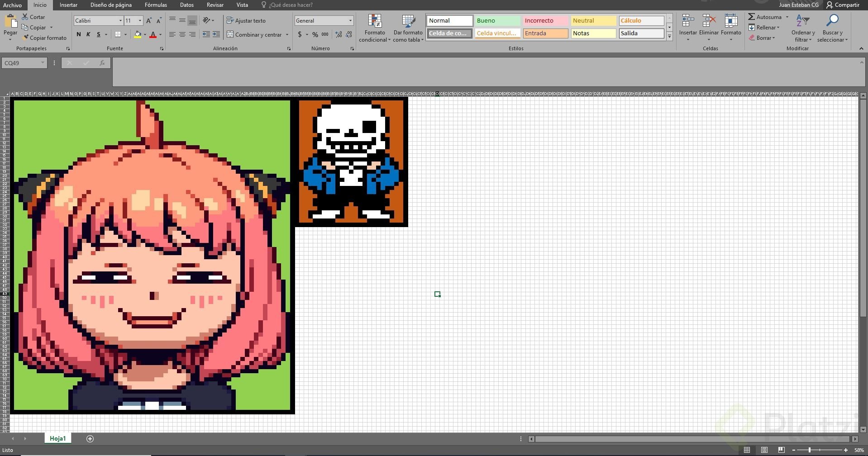Screen dimensions: 868x456
Task: Open Formato condicional menu
Action: (375, 28)
